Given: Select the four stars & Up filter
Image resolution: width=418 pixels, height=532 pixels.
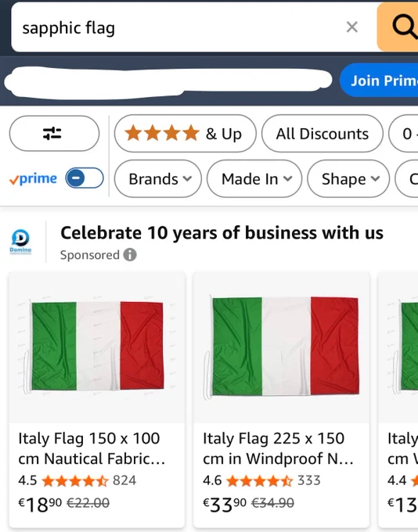Looking at the screenshot, I should pyautogui.click(x=185, y=133).
